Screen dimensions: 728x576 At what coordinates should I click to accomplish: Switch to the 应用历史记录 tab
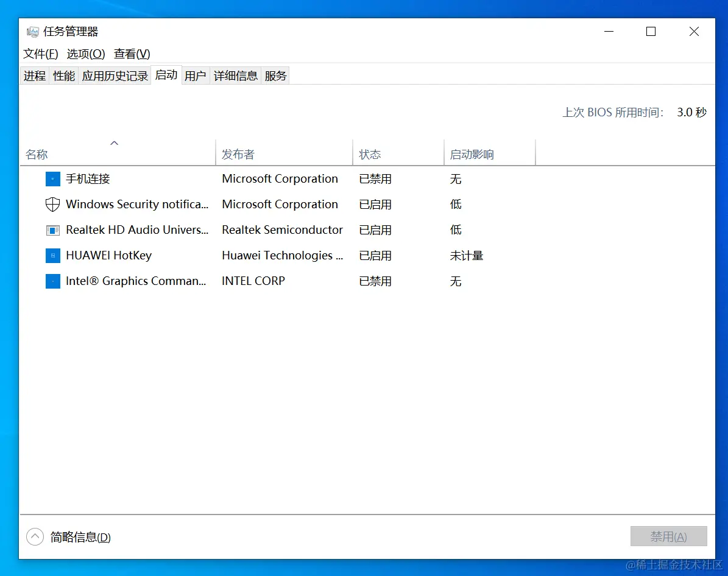click(x=115, y=76)
